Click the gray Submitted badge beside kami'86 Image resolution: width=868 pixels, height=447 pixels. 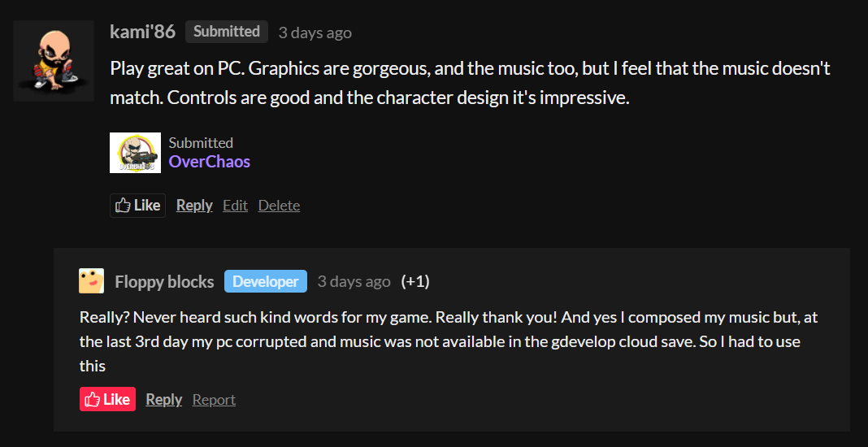click(226, 32)
